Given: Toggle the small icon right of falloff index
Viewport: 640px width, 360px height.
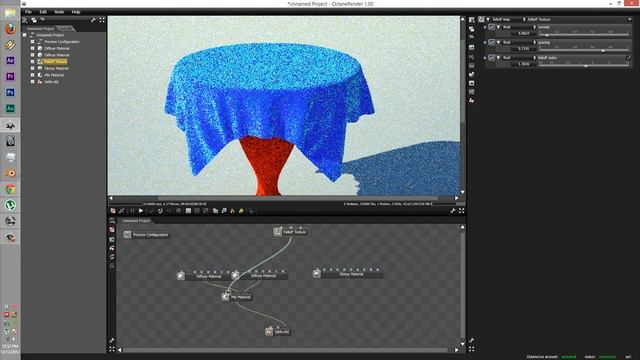Looking at the screenshot, I should click(x=628, y=58).
